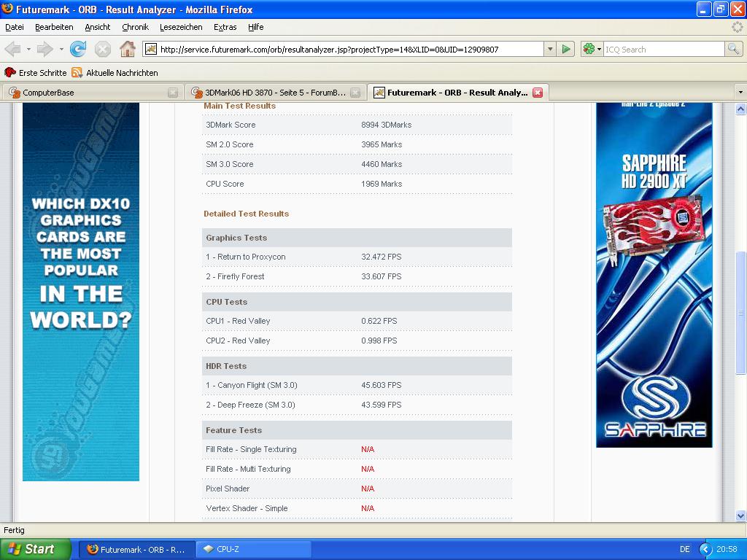Open the list all tabs dropdown

tap(740, 93)
